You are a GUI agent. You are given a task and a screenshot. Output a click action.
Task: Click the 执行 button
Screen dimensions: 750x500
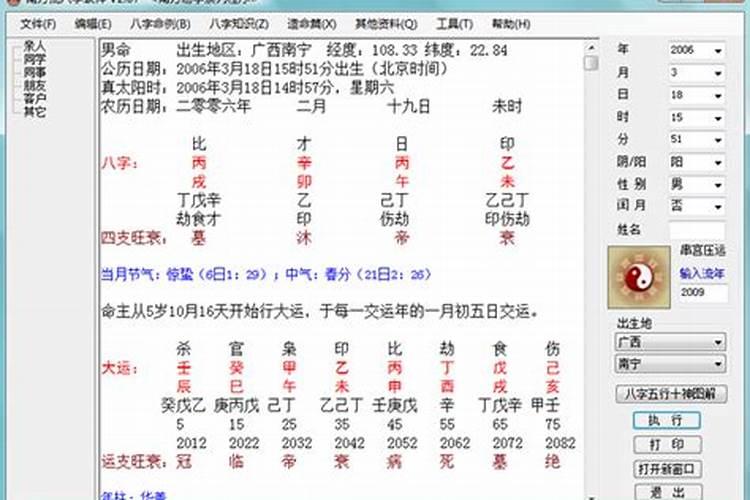click(667, 421)
